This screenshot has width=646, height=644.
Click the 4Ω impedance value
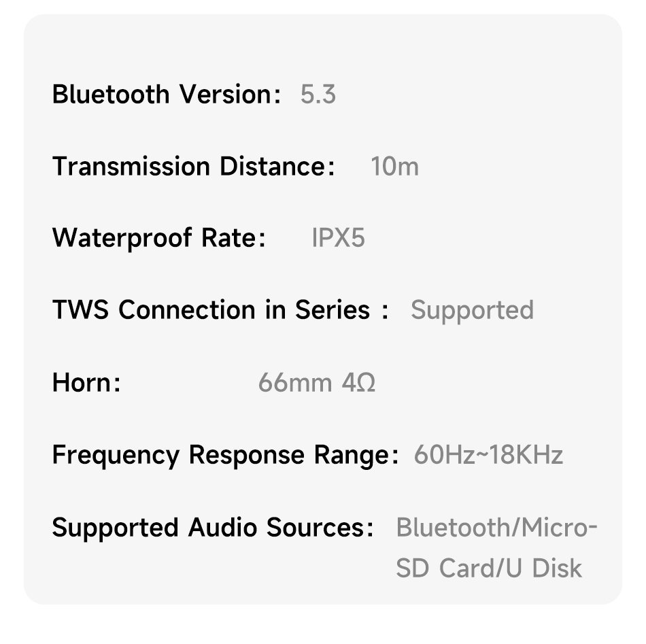tap(358, 383)
